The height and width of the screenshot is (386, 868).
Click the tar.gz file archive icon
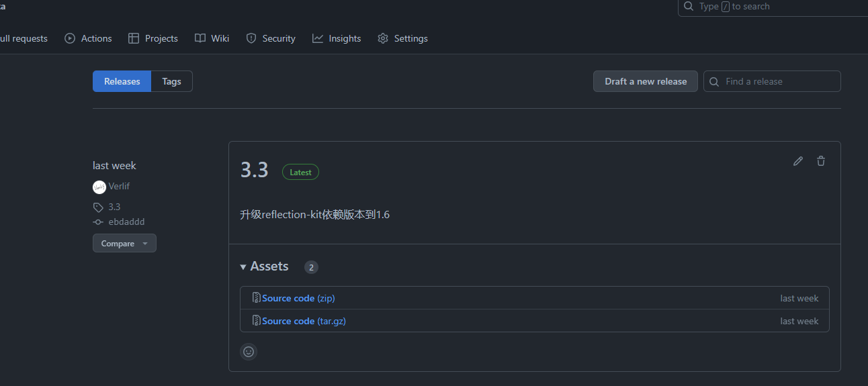pyautogui.click(x=256, y=321)
